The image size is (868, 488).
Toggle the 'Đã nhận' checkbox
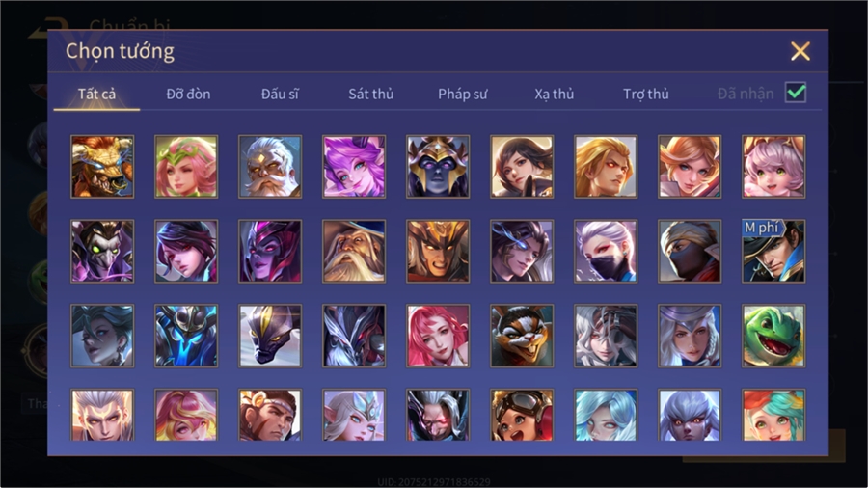pyautogui.click(x=796, y=93)
